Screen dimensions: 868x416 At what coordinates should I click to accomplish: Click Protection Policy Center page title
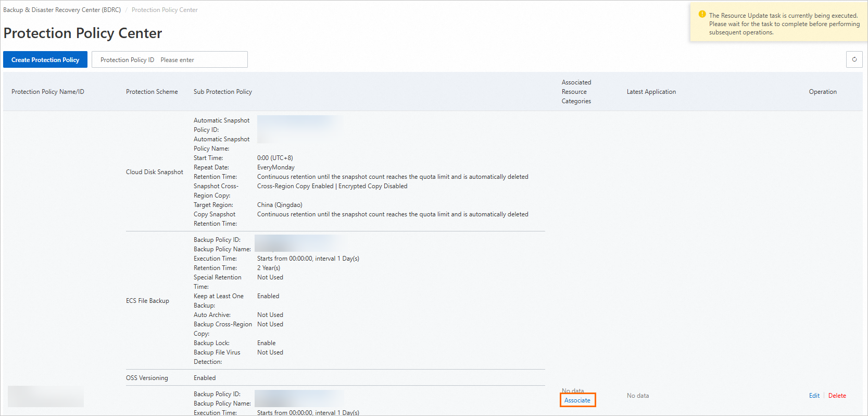[83, 33]
